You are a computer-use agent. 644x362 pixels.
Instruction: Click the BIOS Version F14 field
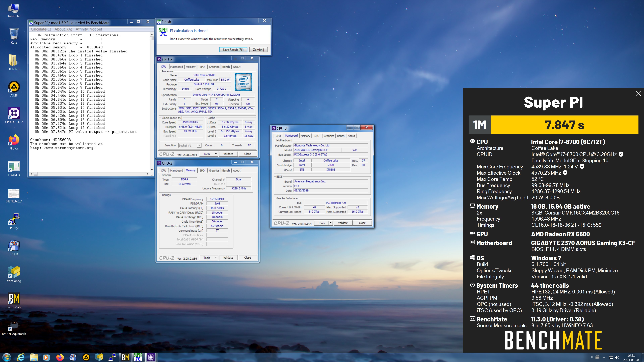330,186
